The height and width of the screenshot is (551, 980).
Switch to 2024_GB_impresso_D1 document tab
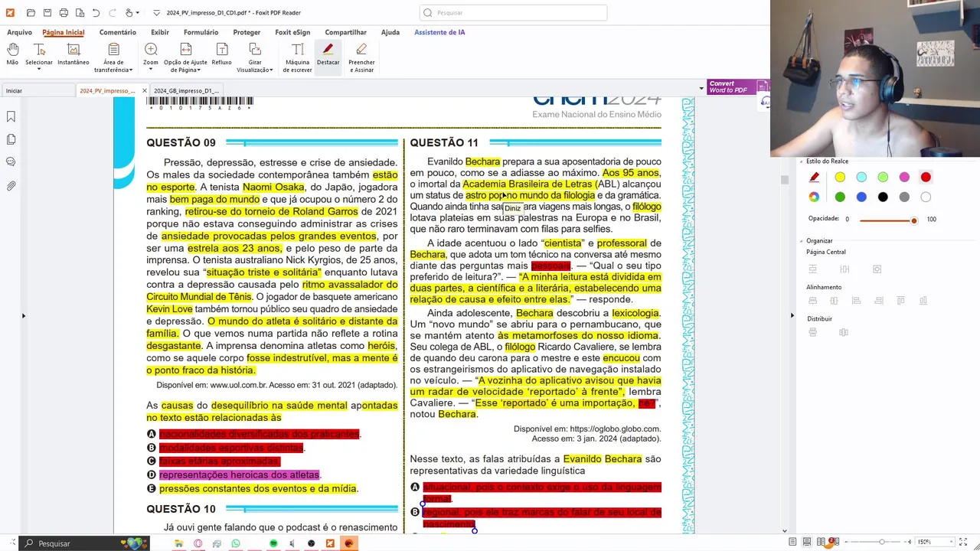coord(186,90)
